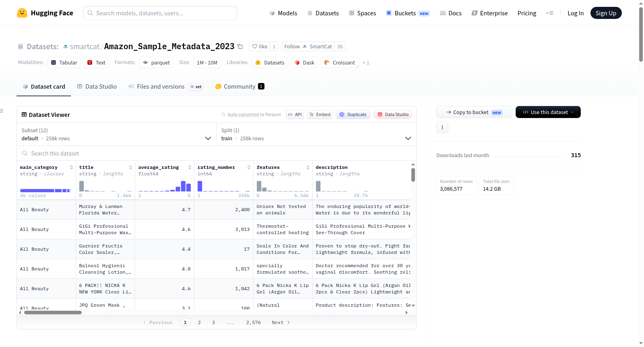Sort the rating_number column
This screenshot has height=347, width=644.
click(x=249, y=167)
